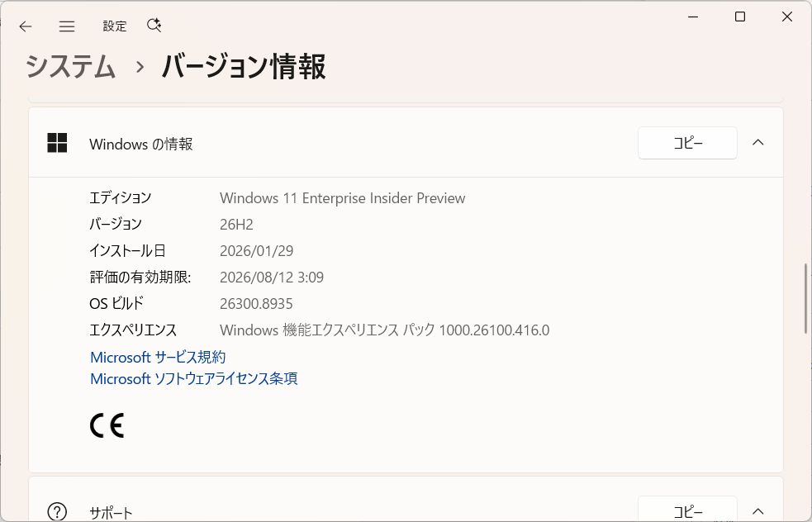Viewport: 812px width, 522px height.
Task: Click the 設定 window title
Action: (x=115, y=26)
